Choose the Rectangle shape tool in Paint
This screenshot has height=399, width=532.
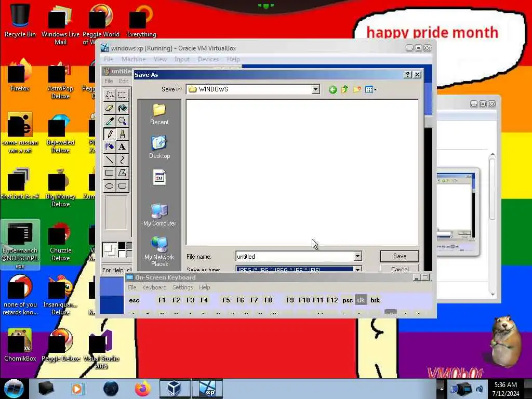coord(109,173)
